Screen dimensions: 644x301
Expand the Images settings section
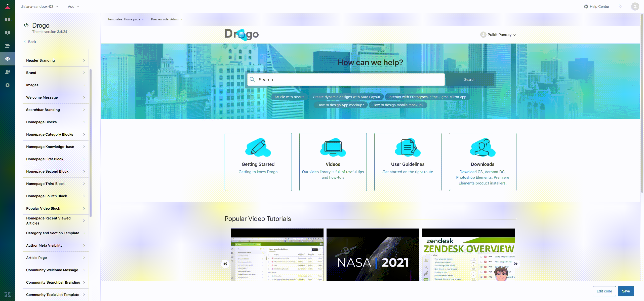pyautogui.click(x=56, y=85)
